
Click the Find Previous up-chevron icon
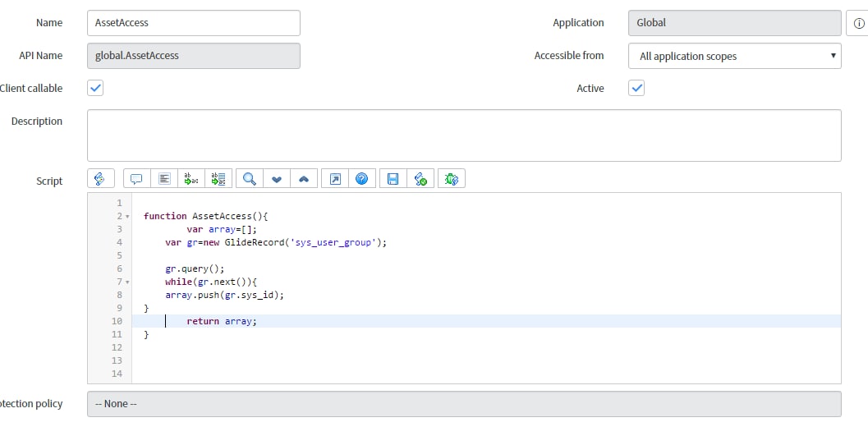tap(304, 179)
